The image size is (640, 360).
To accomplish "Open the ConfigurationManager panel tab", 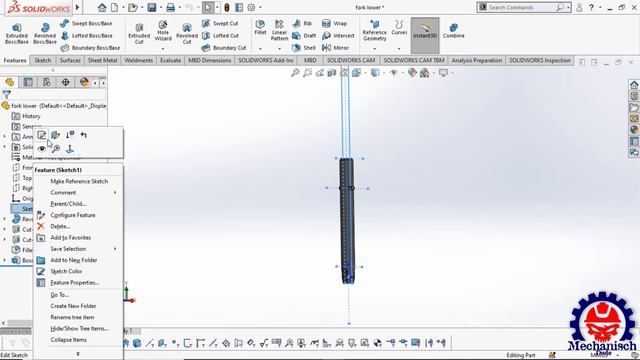I will coord(47,82).
